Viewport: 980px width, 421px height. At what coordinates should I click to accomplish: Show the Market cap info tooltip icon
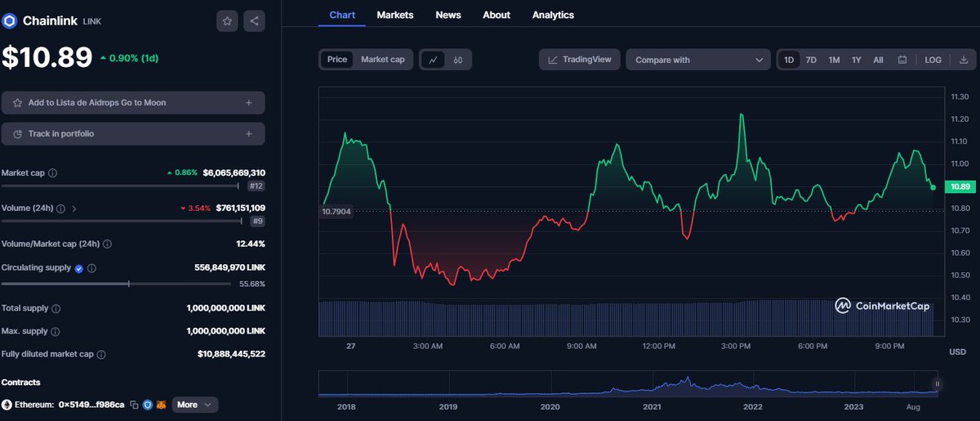[52, 173]
